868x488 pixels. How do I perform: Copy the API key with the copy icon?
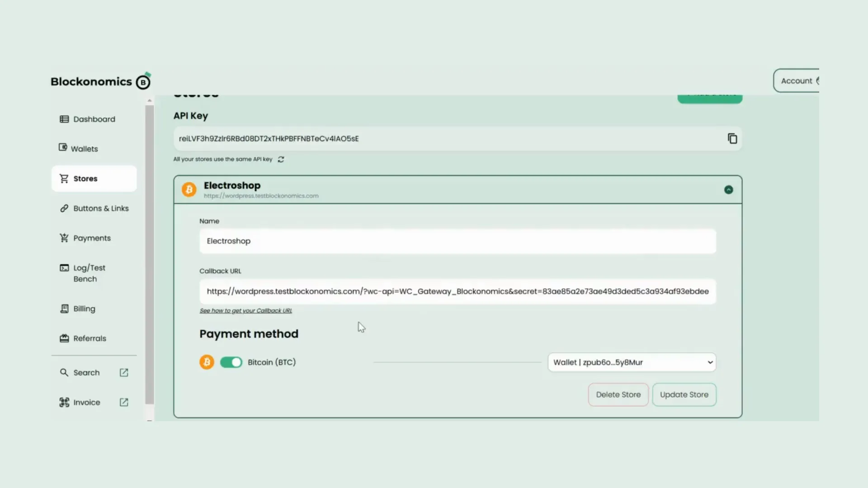pos(732,138)
